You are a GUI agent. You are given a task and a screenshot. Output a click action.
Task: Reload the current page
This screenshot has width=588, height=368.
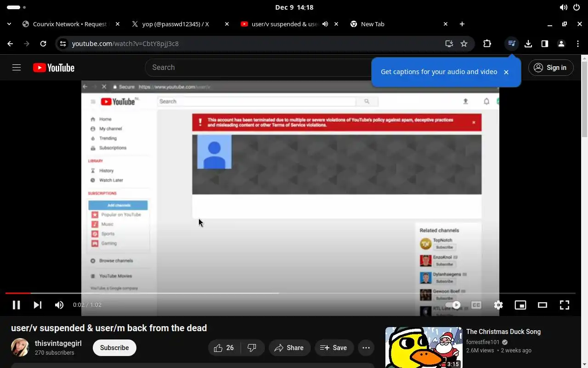point(43,44)
